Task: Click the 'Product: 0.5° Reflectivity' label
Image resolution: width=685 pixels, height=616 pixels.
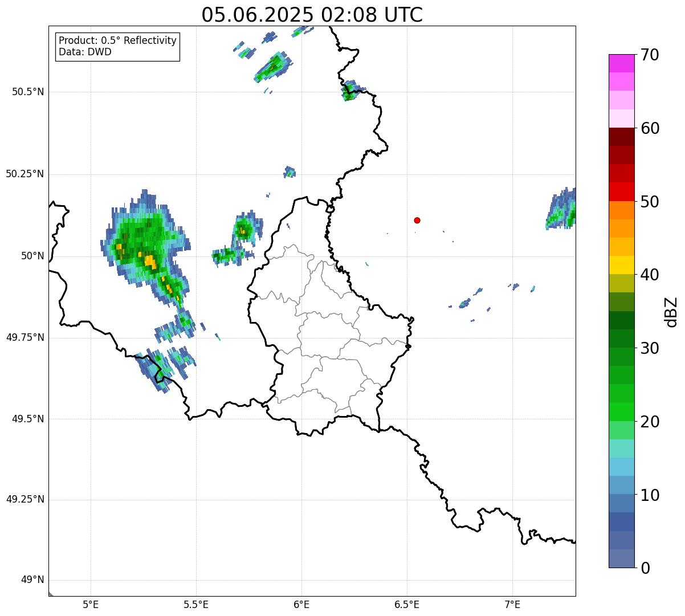Action: (117, 41)
